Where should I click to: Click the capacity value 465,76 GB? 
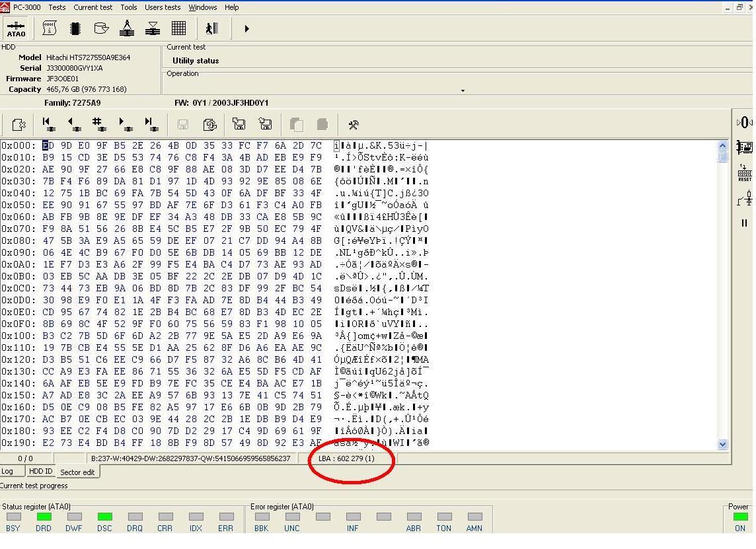click(87, 89)
